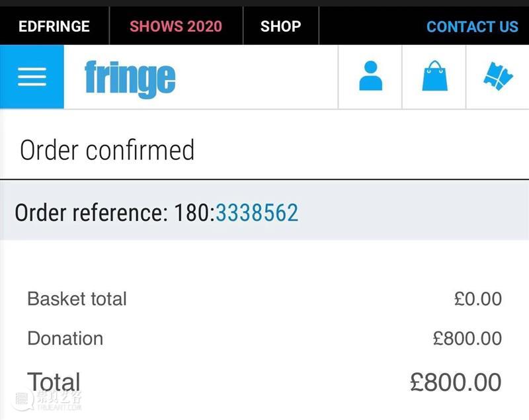Click the 180 order prefix number
The width and height of the screenshot is (529, 420).
pos(192,213)
